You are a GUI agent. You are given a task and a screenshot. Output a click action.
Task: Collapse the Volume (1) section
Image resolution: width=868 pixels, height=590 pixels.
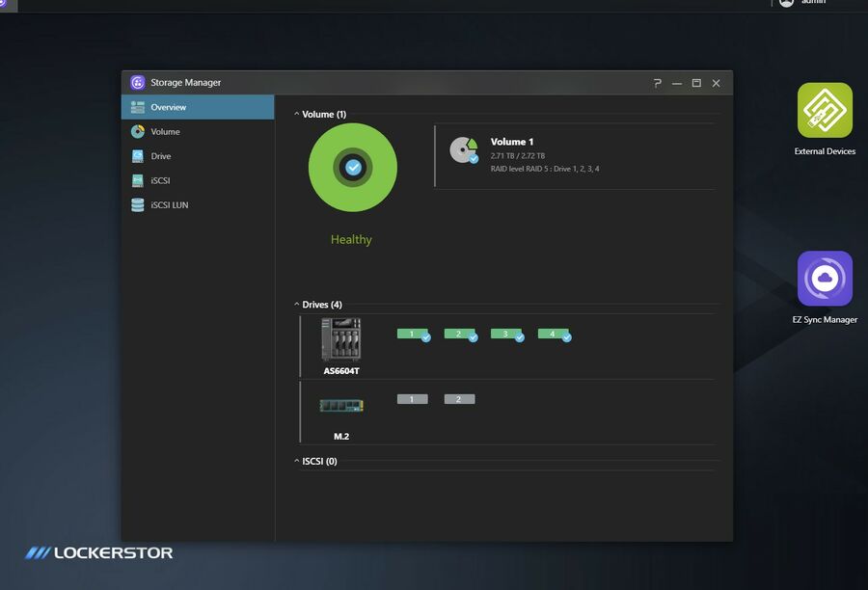[296, 114]
